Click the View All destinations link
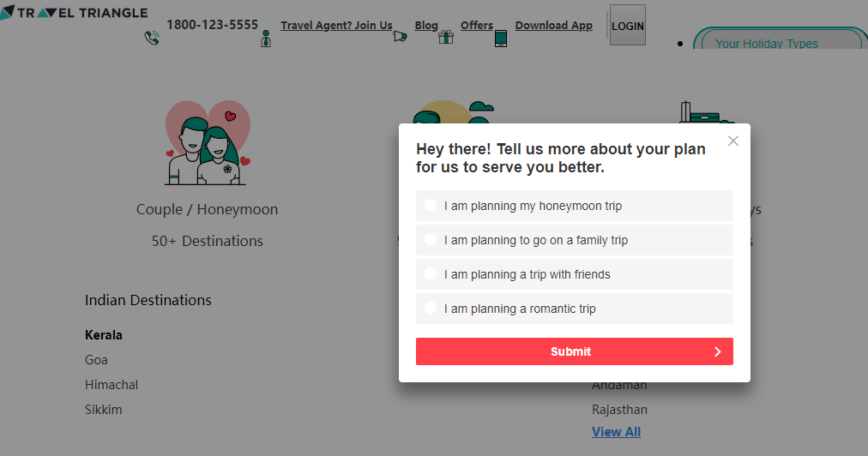Image resolution: width=868 pixels, height=456 pixels. coord(616,432)
